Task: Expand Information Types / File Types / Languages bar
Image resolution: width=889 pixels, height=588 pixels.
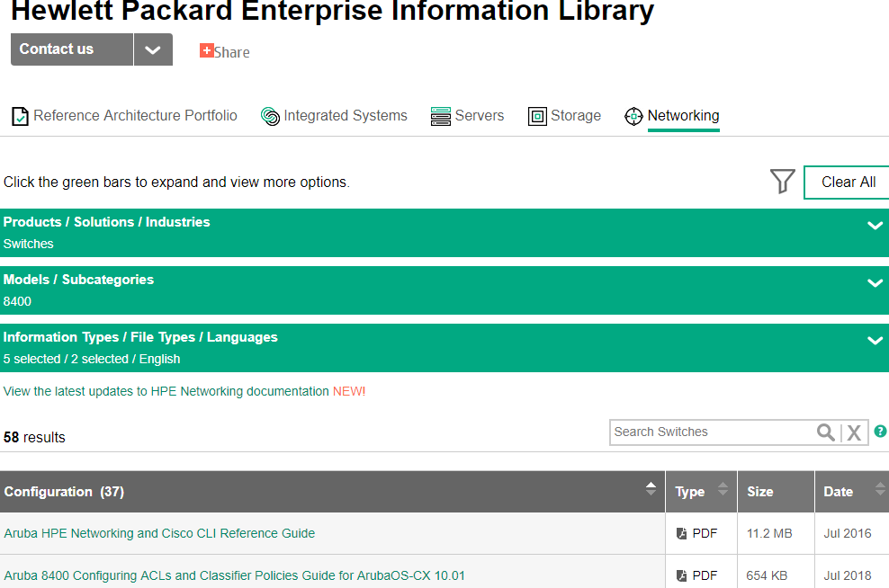Action: pos(444,348)
